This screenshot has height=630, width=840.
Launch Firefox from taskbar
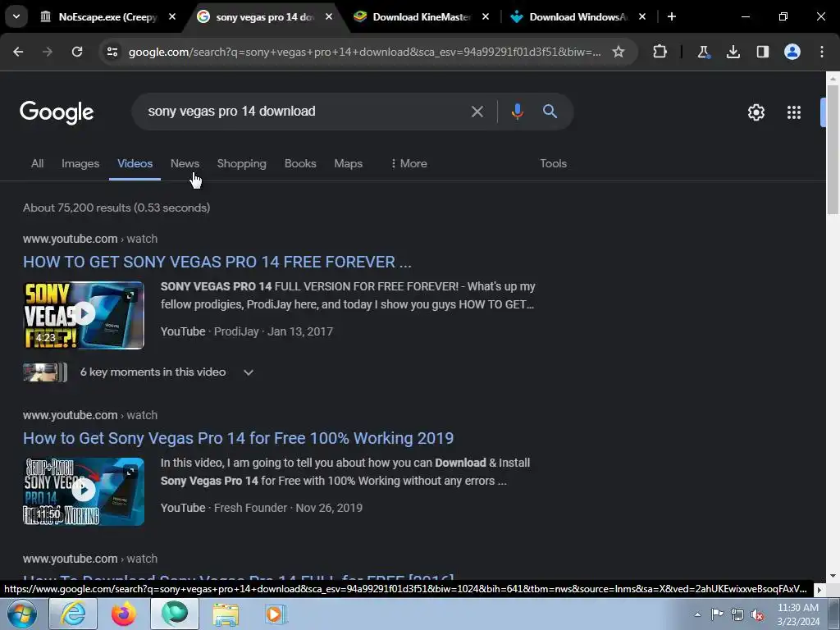123,614
